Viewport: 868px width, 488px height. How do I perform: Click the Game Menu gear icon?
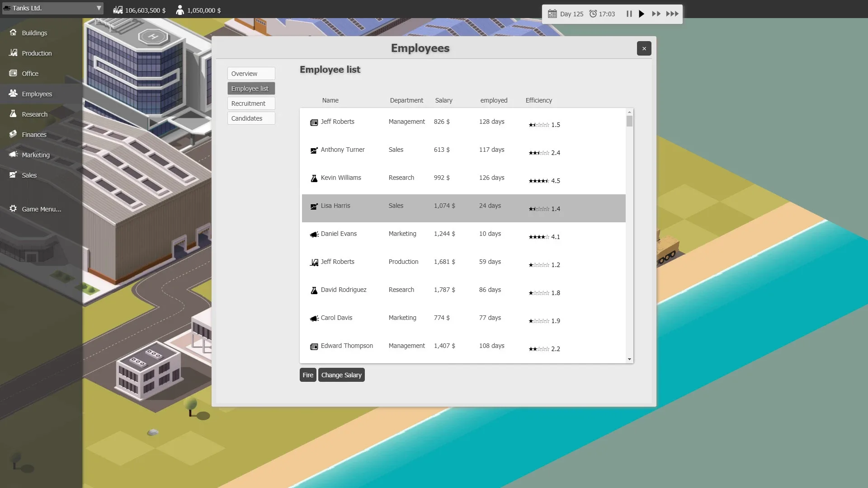pyautogui.click(x=13, y=209)
